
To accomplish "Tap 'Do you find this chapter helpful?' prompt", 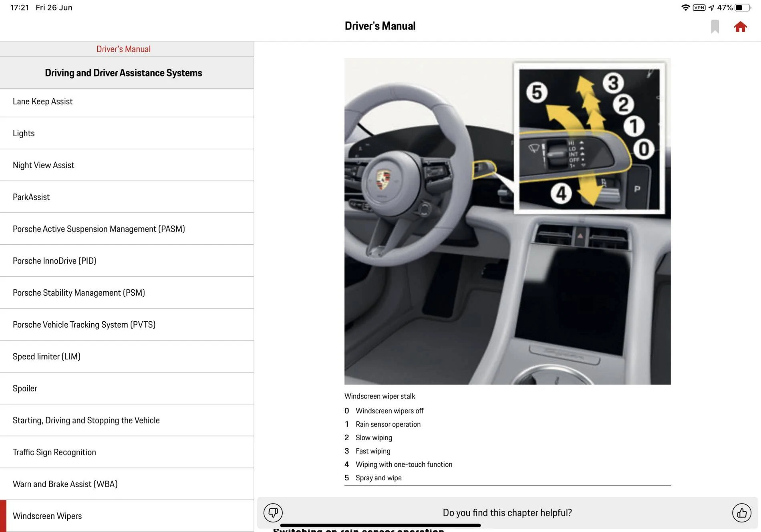I will [507, 513].
